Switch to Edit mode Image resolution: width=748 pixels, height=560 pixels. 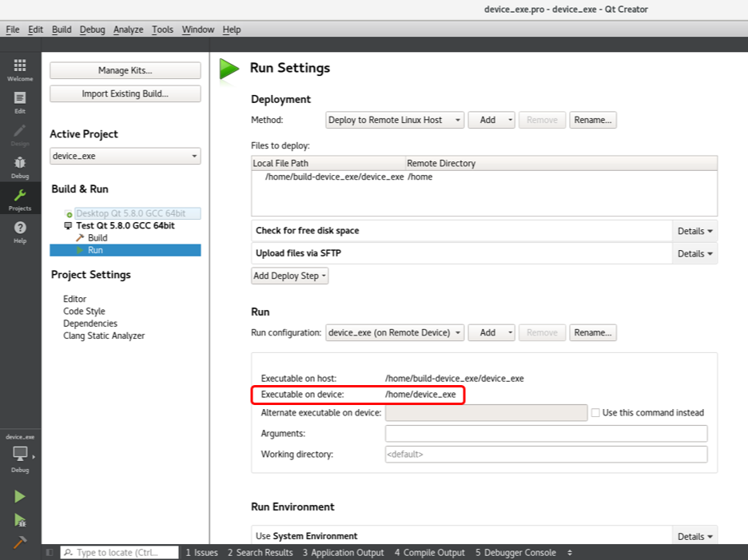pos(20,102)
